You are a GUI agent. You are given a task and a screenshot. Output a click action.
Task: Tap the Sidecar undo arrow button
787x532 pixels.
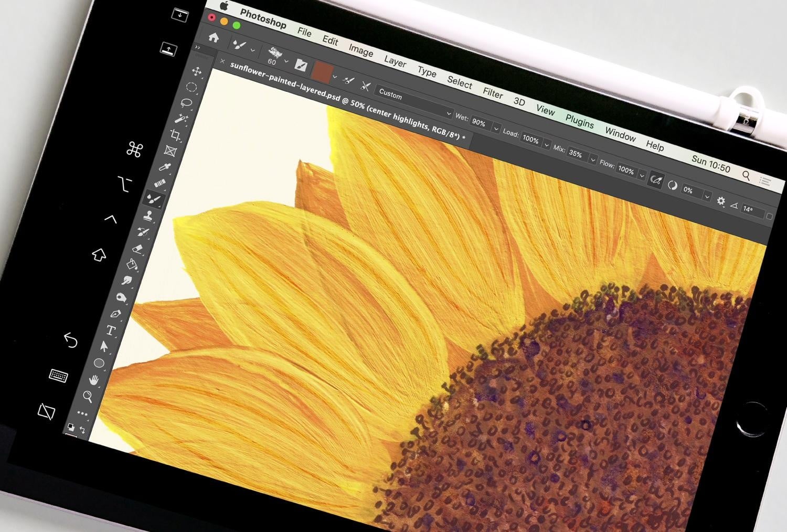[x=71, y=340]
